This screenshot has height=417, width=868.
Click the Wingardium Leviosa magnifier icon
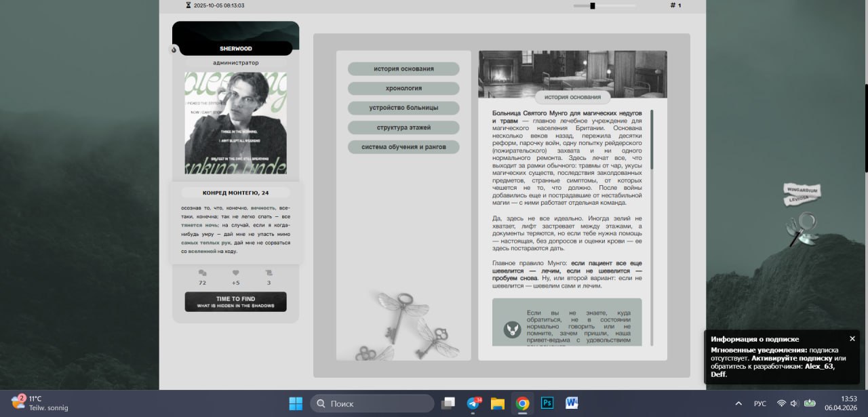point(802,226)
